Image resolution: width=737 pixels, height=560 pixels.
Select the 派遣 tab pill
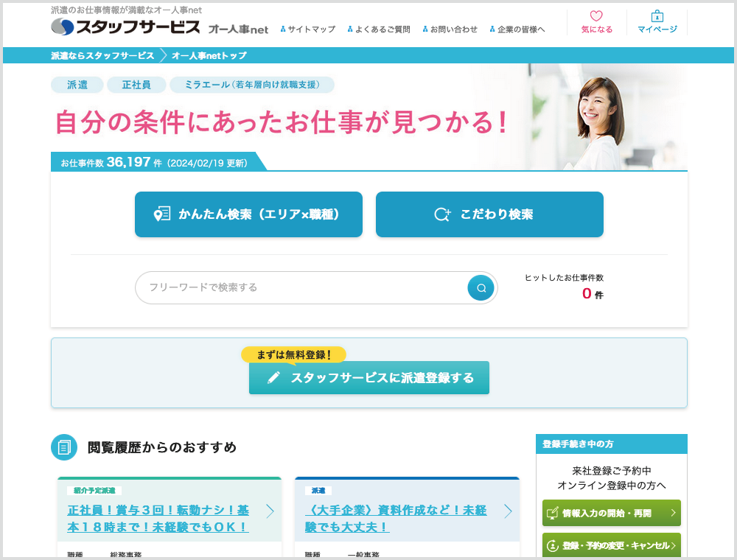pos(77,85)
